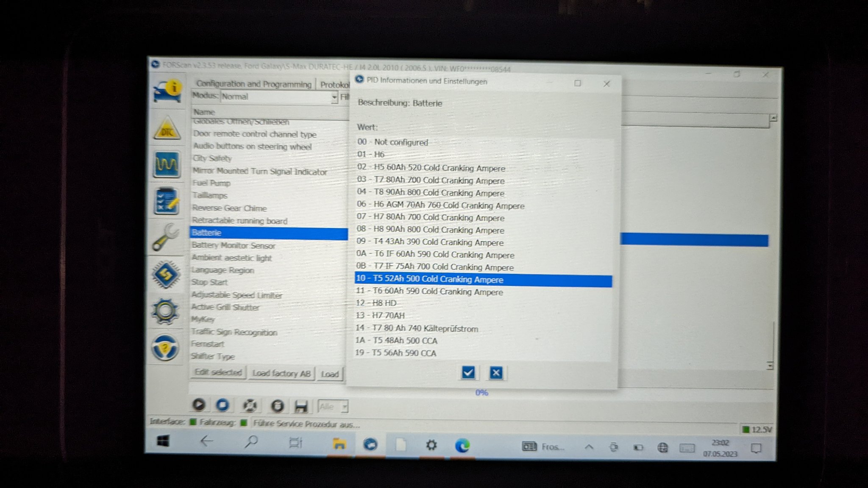Open the gear settings sidebar icon

point(166,311)
